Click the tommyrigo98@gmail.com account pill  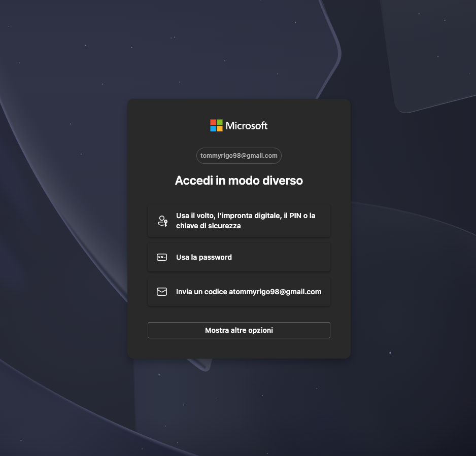[x=239, y=156]
